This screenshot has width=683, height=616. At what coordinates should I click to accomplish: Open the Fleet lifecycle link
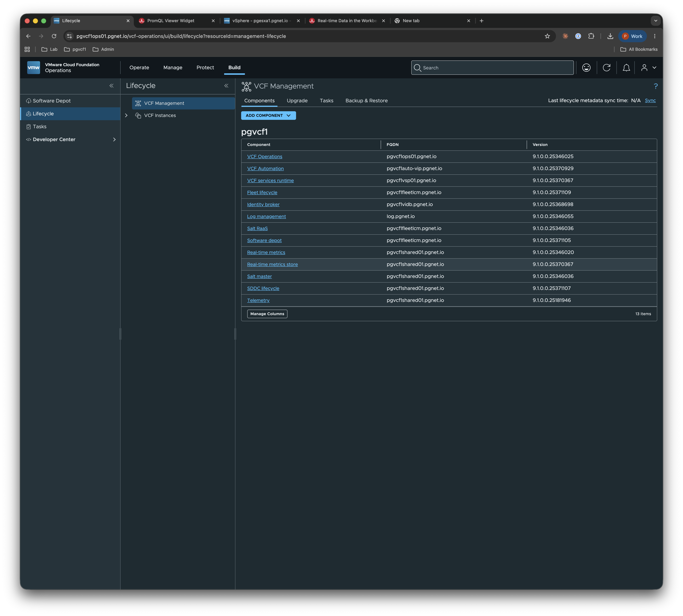[262, 193]
